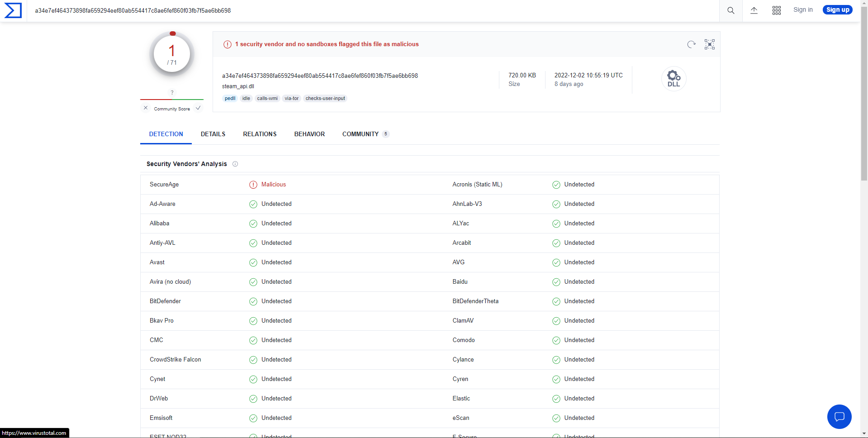Screen dimensions: 868x438
Task: Click the calls-wmi tag
Action: (x=267, y=98)
